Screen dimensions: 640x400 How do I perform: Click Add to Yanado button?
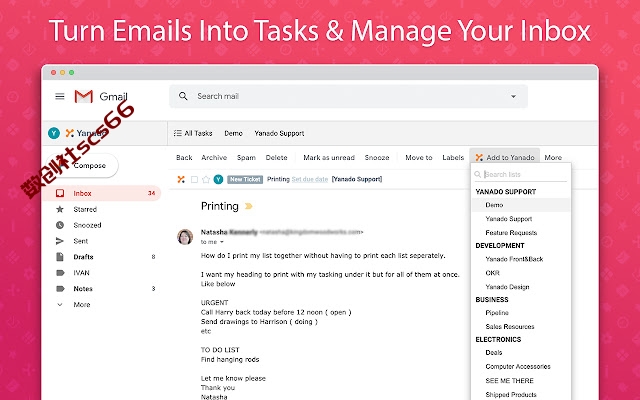pyautogui.click(x=505, y=157)
